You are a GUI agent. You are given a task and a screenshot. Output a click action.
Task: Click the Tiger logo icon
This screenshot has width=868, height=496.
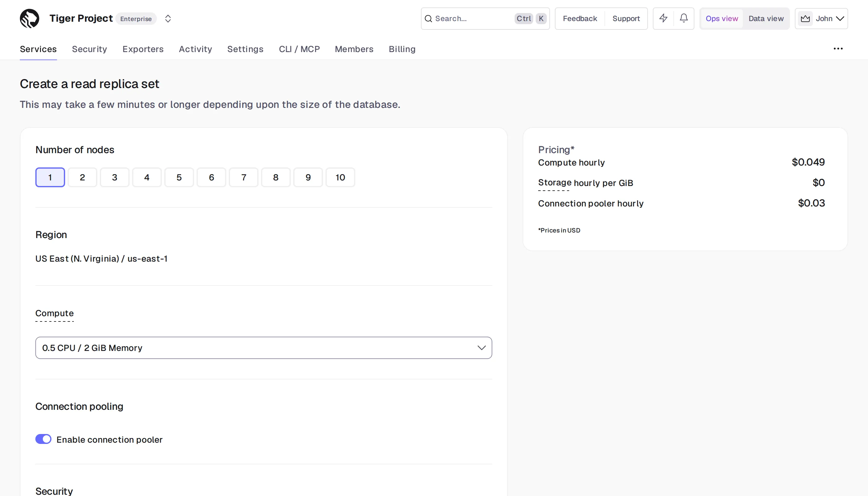(30, 18)
